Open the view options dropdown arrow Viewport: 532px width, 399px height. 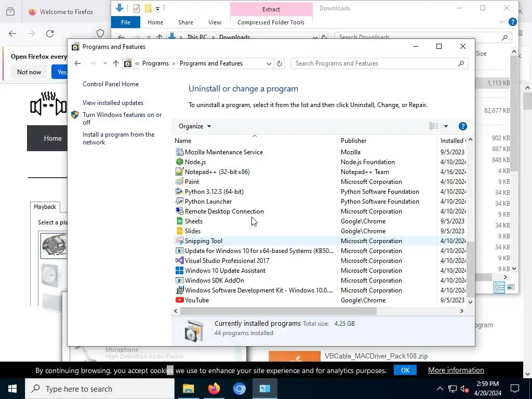click(446, 126)
